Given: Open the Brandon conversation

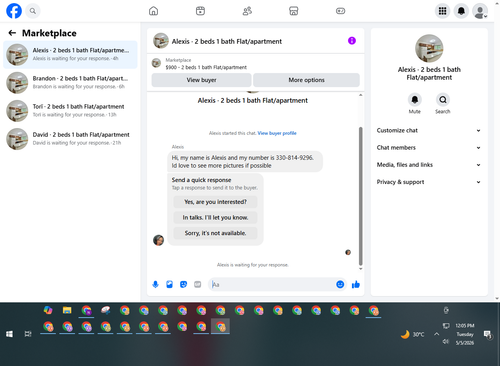Looking at the screenshot, I should click(x=70, y=83).
